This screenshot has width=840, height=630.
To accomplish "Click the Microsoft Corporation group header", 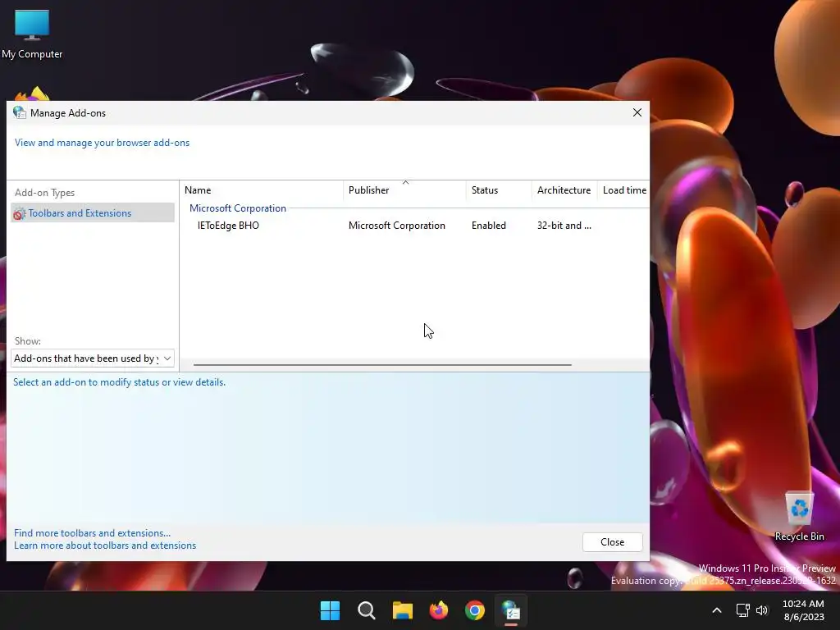I will (238, 208).
